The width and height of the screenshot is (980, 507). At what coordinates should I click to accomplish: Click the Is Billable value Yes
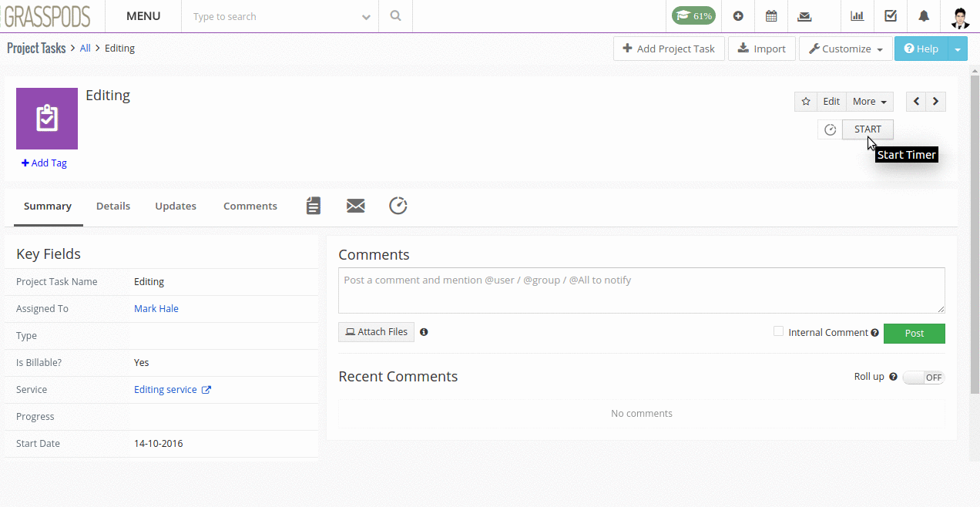tap(142, 363)
